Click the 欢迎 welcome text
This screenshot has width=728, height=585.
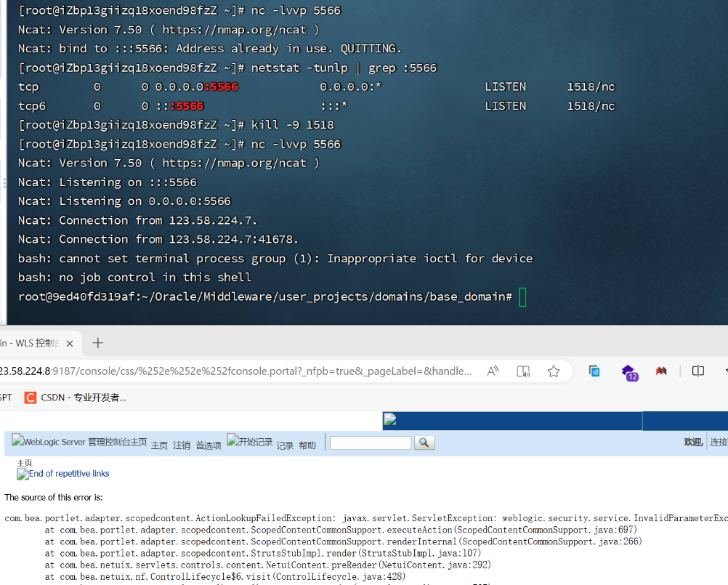click(x=693, y=442)
